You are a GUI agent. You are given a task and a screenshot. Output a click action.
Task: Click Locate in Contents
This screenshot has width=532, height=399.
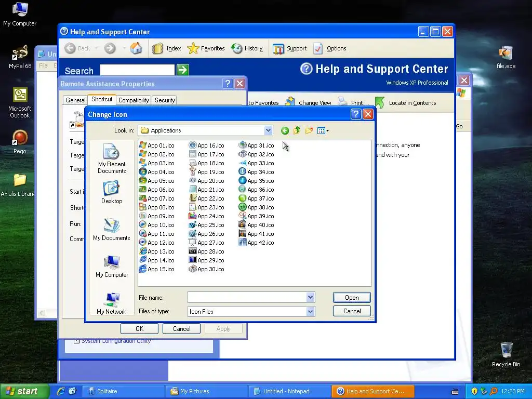(x=405, y=102)
